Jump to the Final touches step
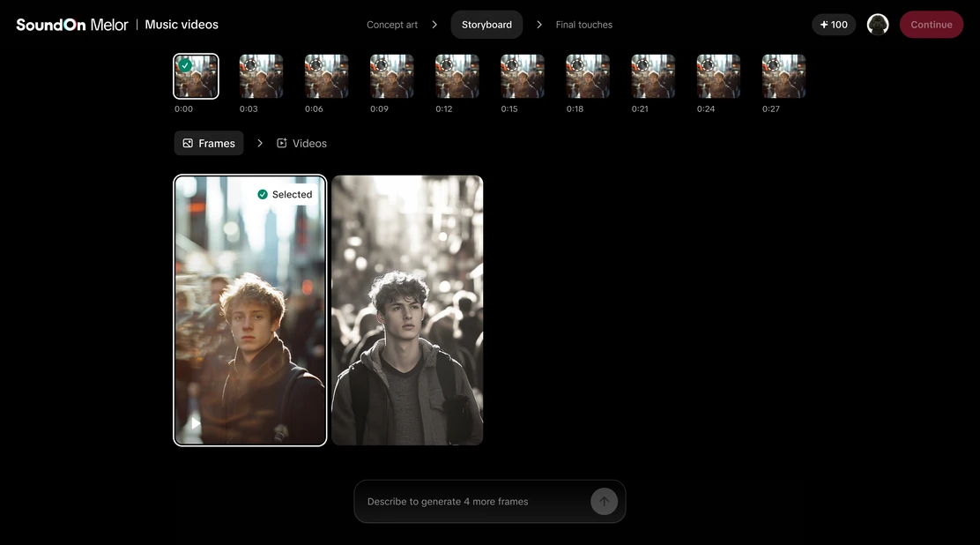 click(x=583, y=25)
